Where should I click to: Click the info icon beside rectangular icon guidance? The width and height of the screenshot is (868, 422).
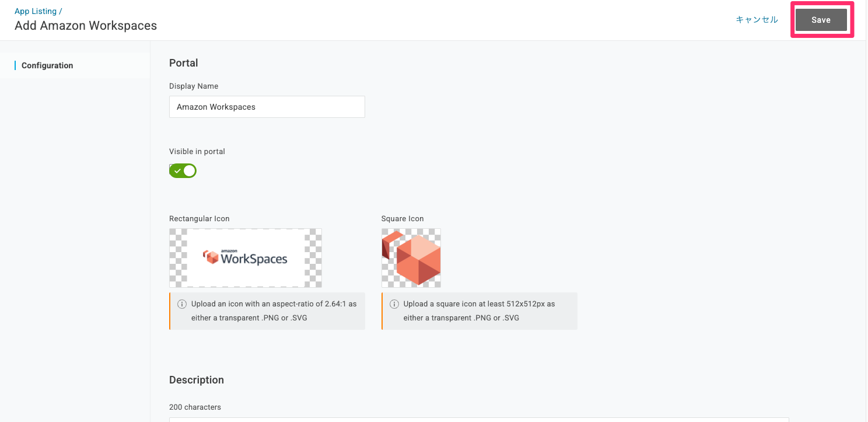[181, 304]
